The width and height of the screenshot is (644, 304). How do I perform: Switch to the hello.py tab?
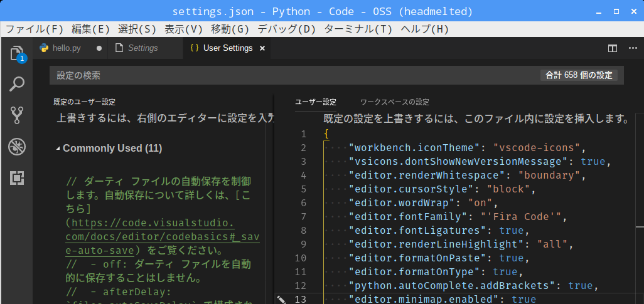click(67, 48)
